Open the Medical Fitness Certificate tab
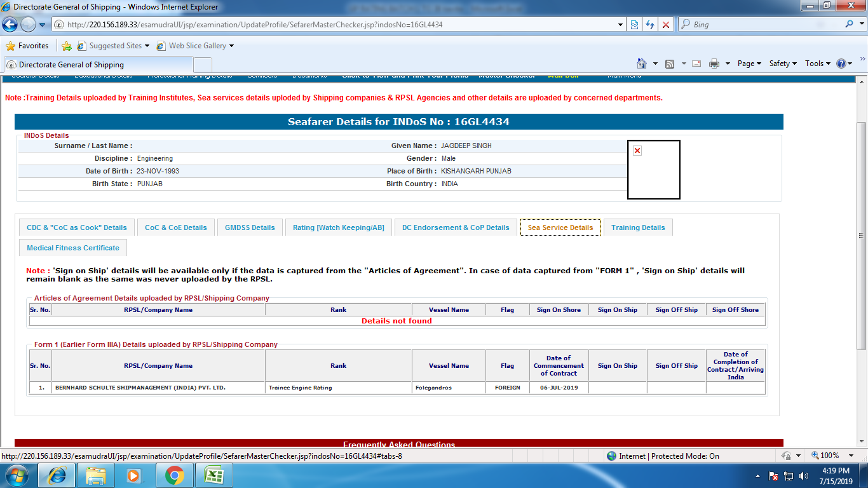The width and height of the screenshot is (868, 488). 73,248
